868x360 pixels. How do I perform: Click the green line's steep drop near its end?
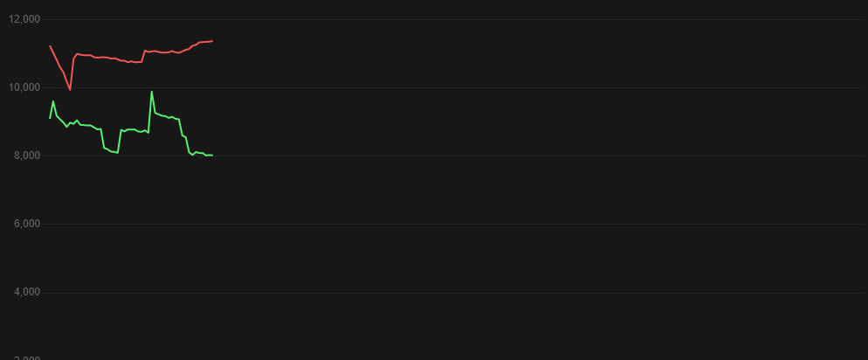pyautogui.click(x=186, y=144)
